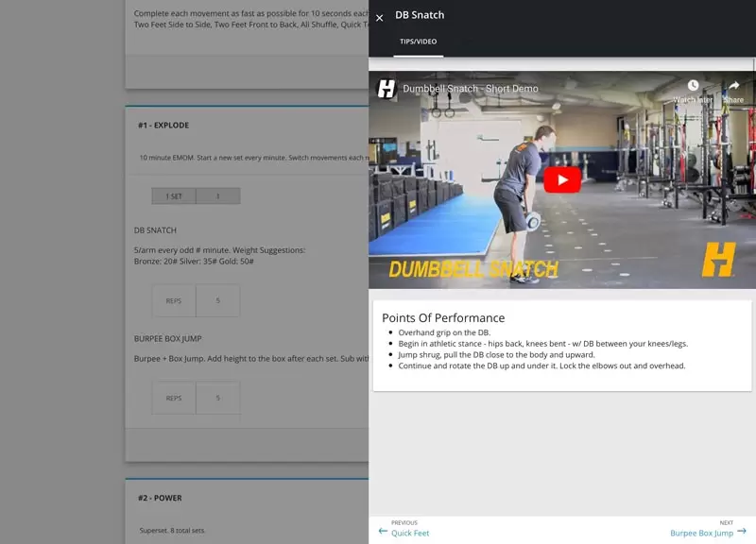Save the video to Watch Later
This screenshot has height=544, width=756.
click(693, 87)
